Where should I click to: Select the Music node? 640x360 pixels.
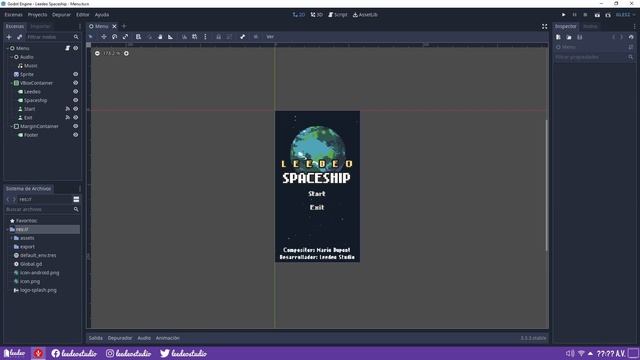point(30,66)
